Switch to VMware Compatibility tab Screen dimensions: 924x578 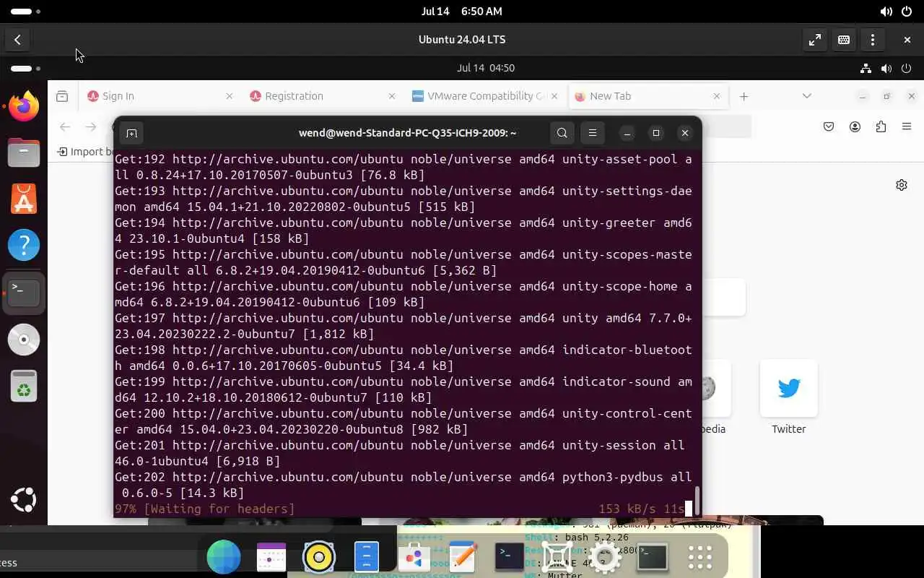(485, 96)
